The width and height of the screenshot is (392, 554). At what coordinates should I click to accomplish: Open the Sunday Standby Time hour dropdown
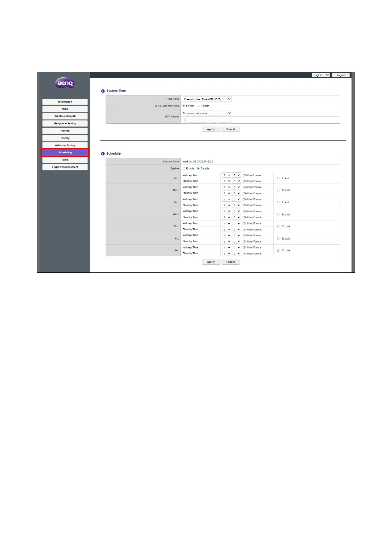pyautogui.click(x=227, y=181)
